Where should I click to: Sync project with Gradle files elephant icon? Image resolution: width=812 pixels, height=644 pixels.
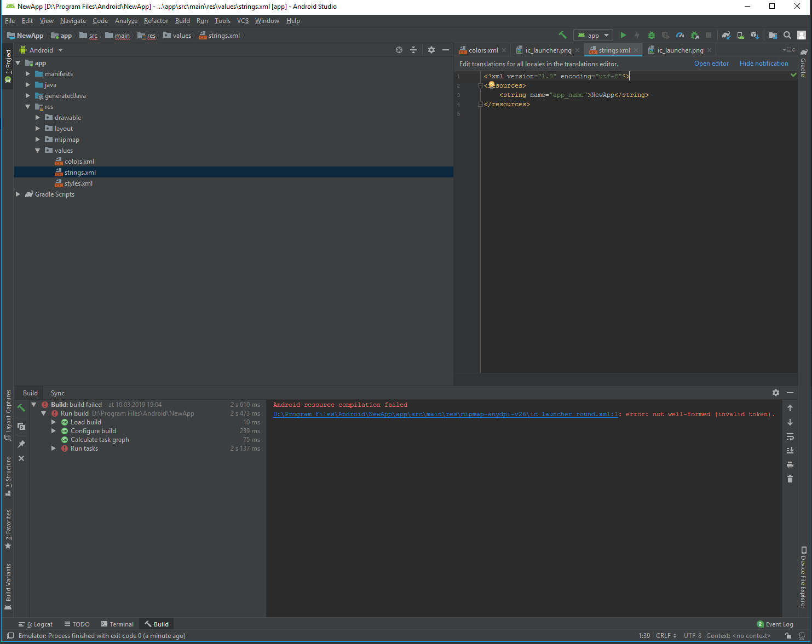[726, 35]
